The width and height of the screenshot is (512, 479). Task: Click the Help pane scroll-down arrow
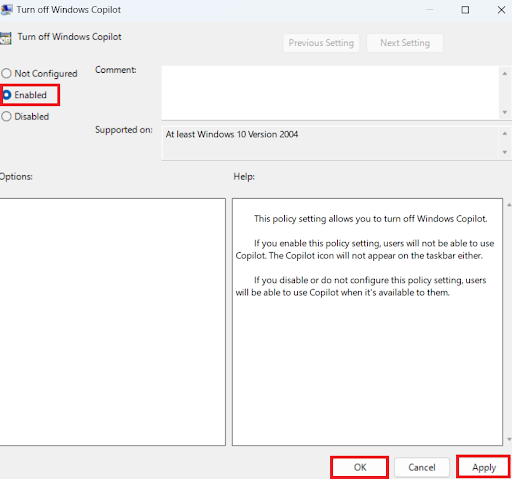[509, 439]
